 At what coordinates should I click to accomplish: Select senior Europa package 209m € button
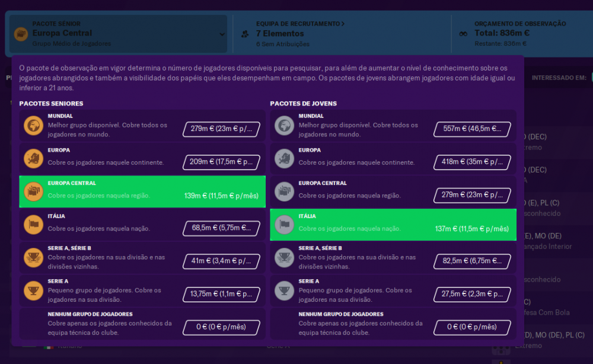pos(221,162)
